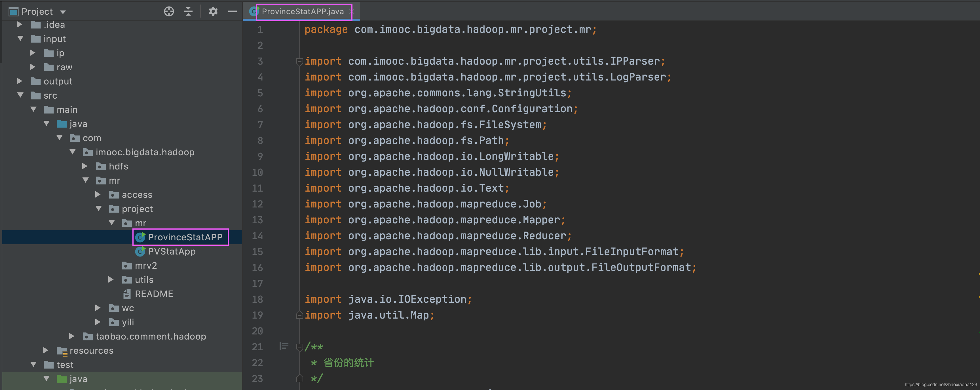Click the Navigate/Locate file icon
Viewport: 980px width, 390px height.
coord(169,11)
